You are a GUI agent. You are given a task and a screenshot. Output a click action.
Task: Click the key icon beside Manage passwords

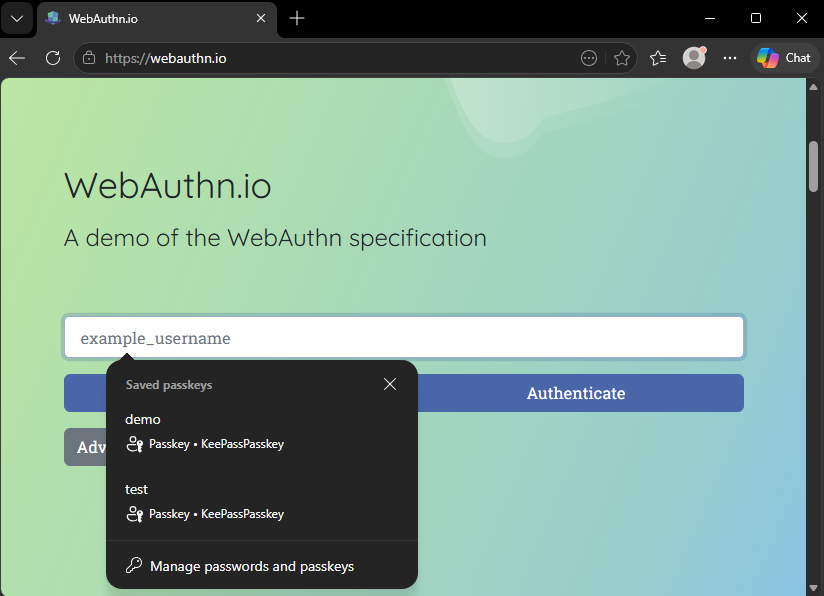point(134,566)
